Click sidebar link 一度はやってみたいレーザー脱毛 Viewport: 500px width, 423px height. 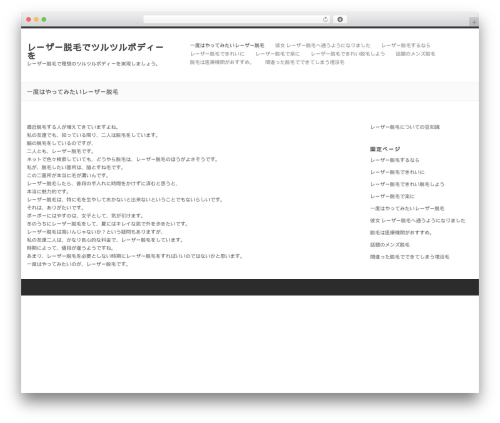407,208
